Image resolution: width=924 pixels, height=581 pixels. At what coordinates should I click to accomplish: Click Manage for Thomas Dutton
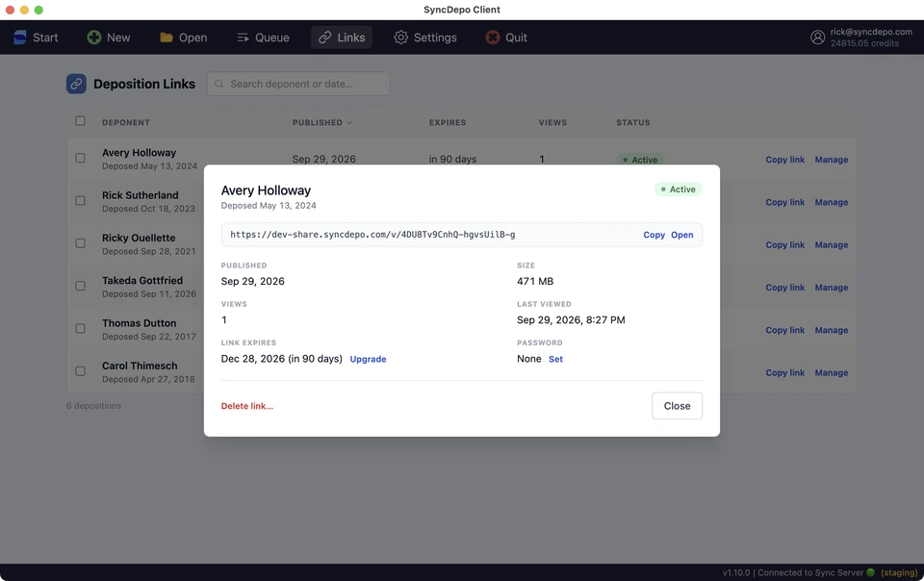point(832,330)
